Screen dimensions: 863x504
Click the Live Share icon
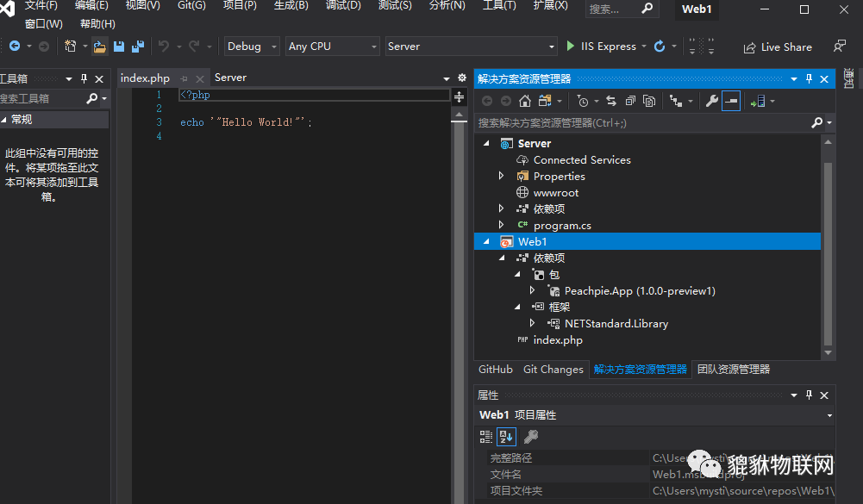coord(749,48)
